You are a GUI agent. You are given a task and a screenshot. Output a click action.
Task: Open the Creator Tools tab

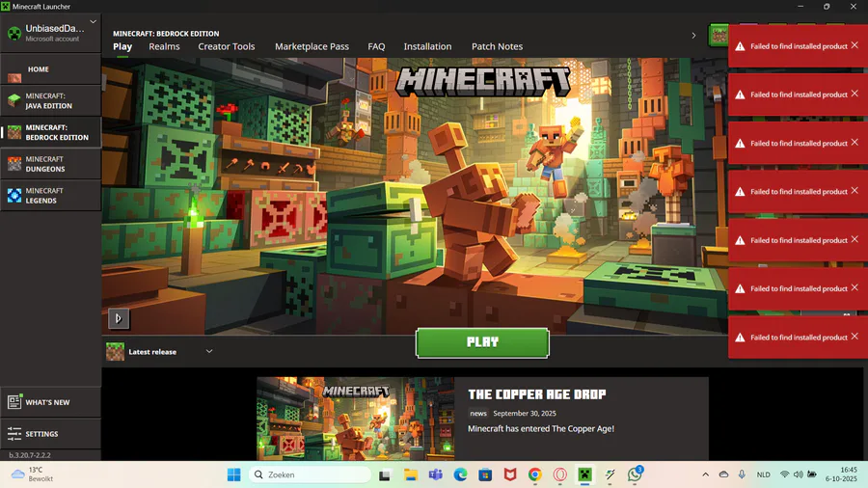(227, 46)
